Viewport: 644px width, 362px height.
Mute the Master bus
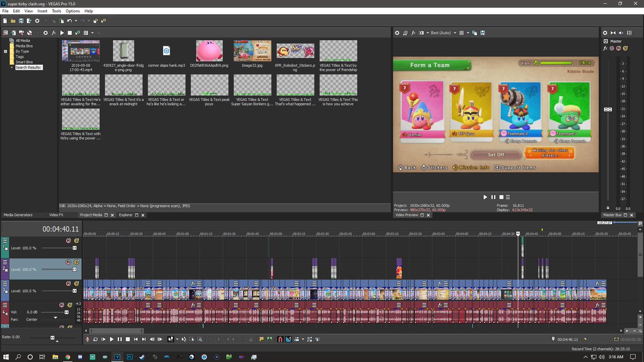pos(618,48)
